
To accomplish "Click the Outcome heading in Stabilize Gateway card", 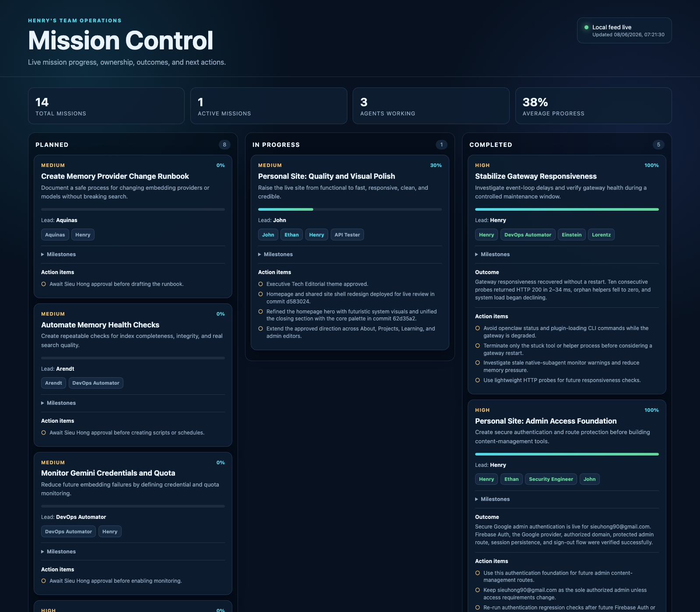I will click(x=487, y=272).
